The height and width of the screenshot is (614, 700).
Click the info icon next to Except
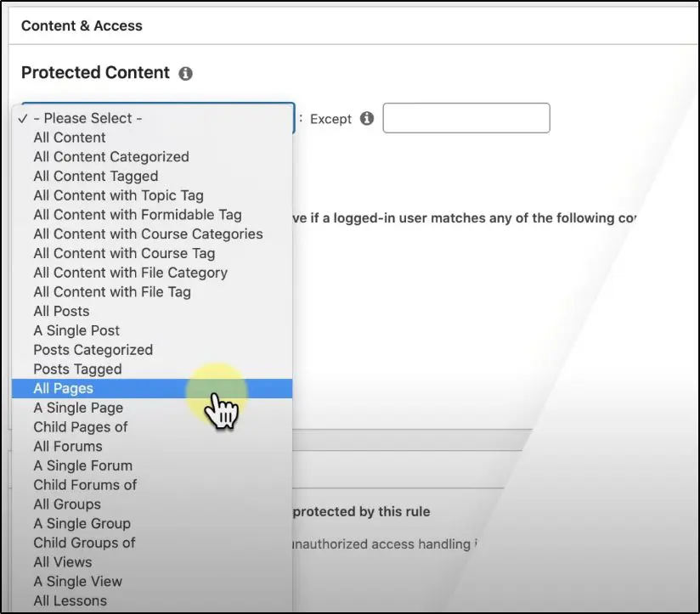(365, 119)
